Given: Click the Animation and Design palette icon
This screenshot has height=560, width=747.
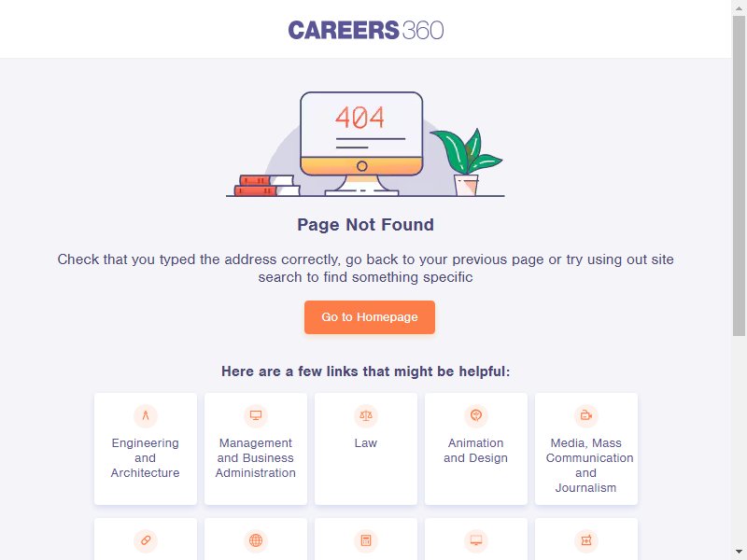Looking at the screenshot, I should click(x=476, y=415).
